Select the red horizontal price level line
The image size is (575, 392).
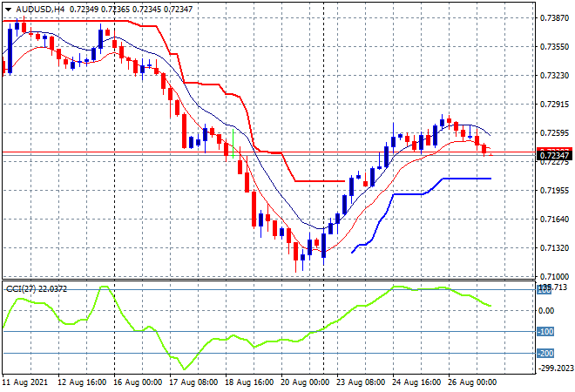(x=261, y=152)
